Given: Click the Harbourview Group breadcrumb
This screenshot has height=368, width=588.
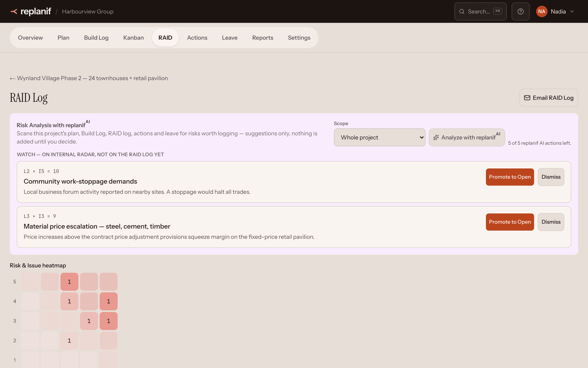Looking at the screenshot, I should 88,11.
